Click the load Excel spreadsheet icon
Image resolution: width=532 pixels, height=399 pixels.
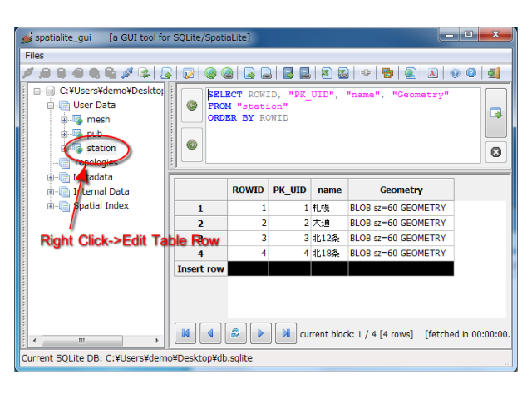[x=327, y=73]
